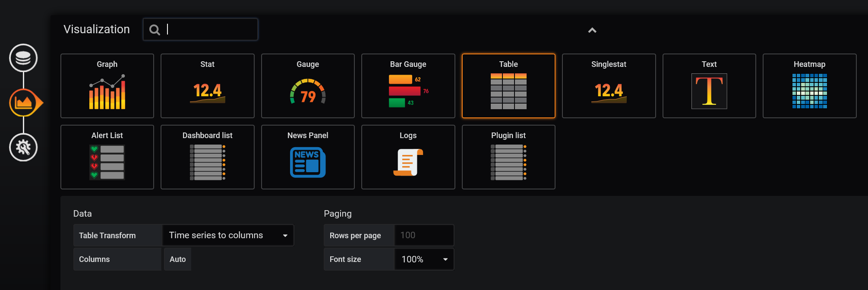The height and width of the screenshot is (290, 868).
Task: Click the Paging section label
Action: coord(338,214)
